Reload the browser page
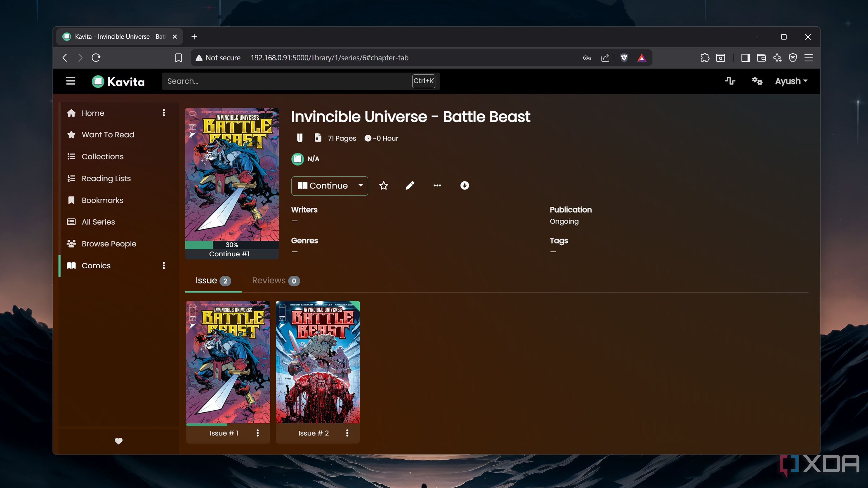 [96, 58]
